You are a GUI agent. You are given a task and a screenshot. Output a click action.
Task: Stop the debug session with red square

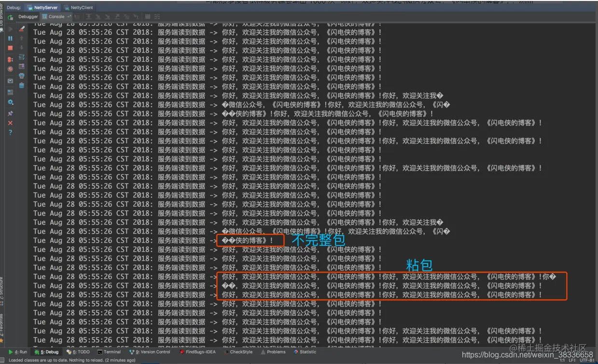point(10,48)
